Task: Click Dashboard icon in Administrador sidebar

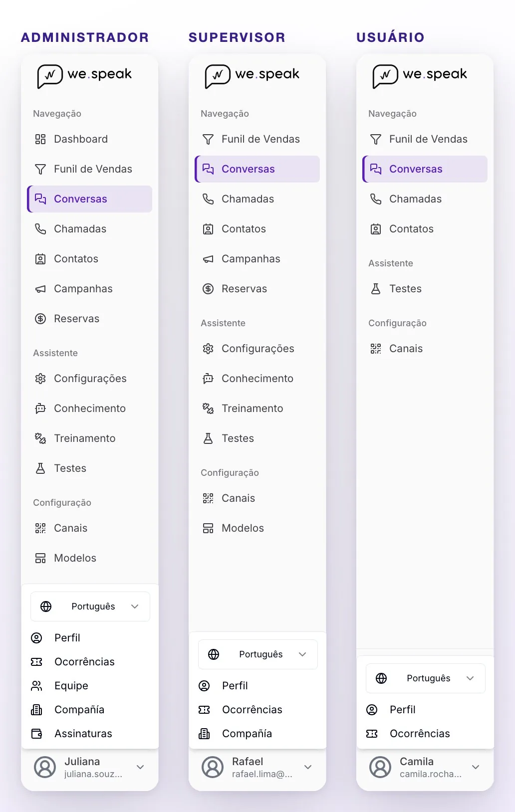Action: coord(40,139)
